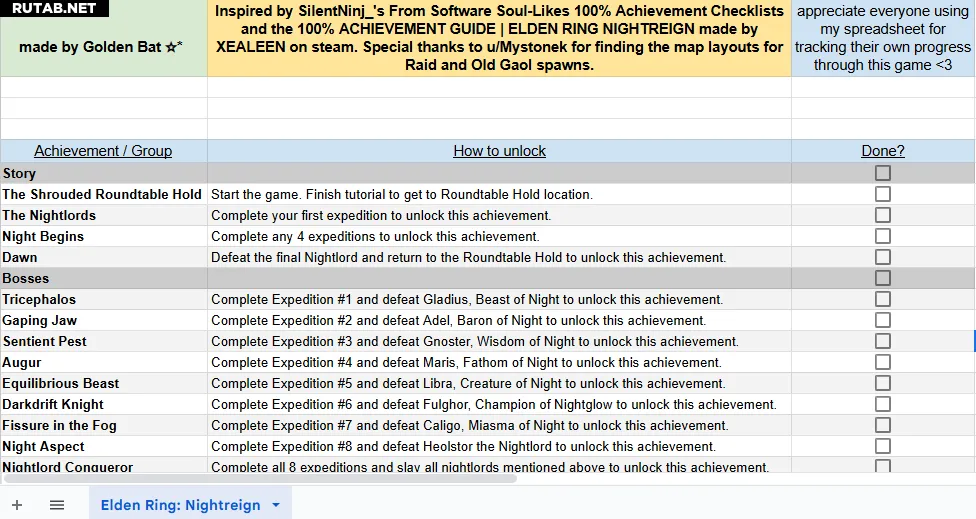Select Expedition #5 Libra description cell
Image resolution: width=976 pixels, height=519 pixels.
click(499, 383)
